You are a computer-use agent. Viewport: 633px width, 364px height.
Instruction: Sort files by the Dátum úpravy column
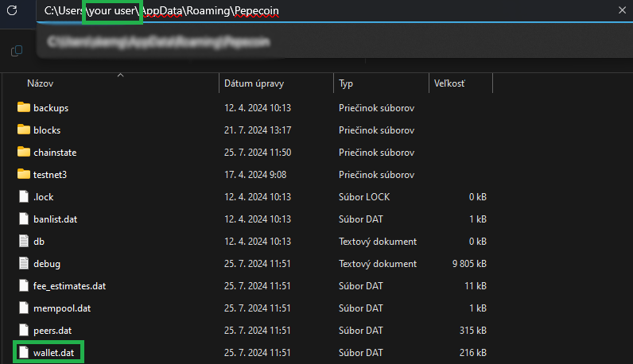click(x=254, y=83)
